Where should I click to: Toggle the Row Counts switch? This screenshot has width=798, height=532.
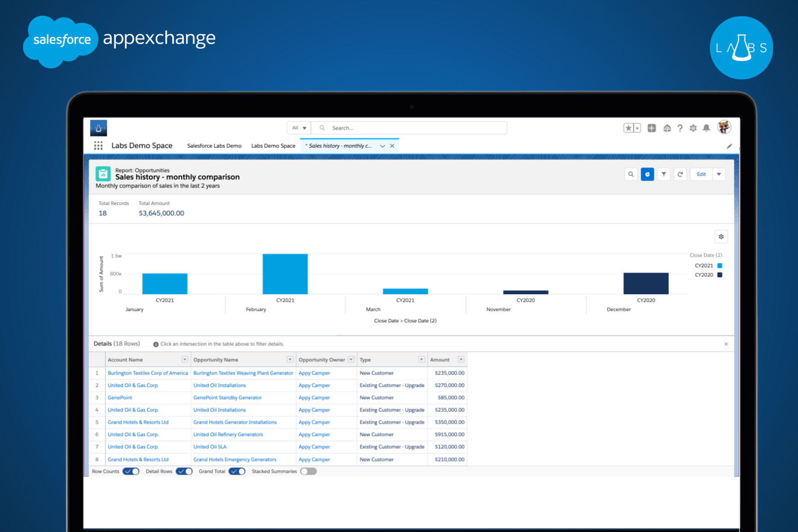[x=131, y=472]
